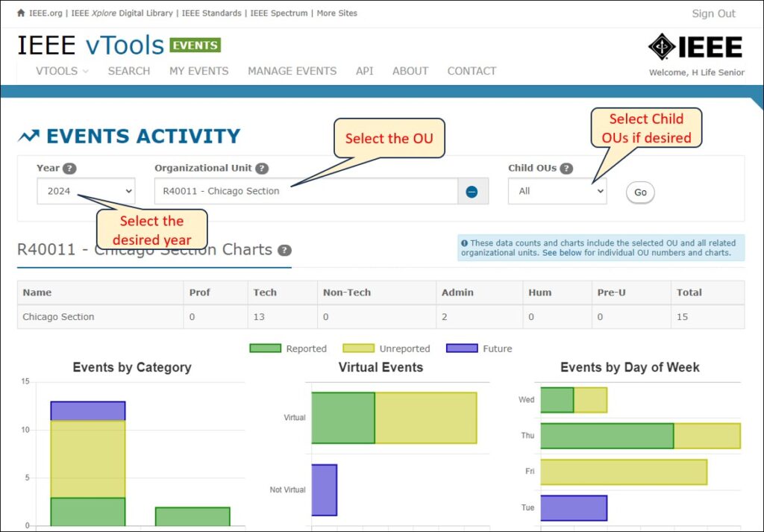Click the Charts heading help icon

point(284,251)
